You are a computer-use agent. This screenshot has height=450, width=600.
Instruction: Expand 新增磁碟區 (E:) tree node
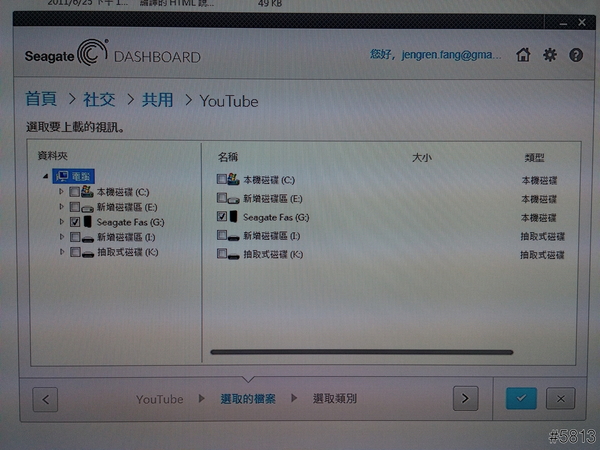click(x=61, y=207)
